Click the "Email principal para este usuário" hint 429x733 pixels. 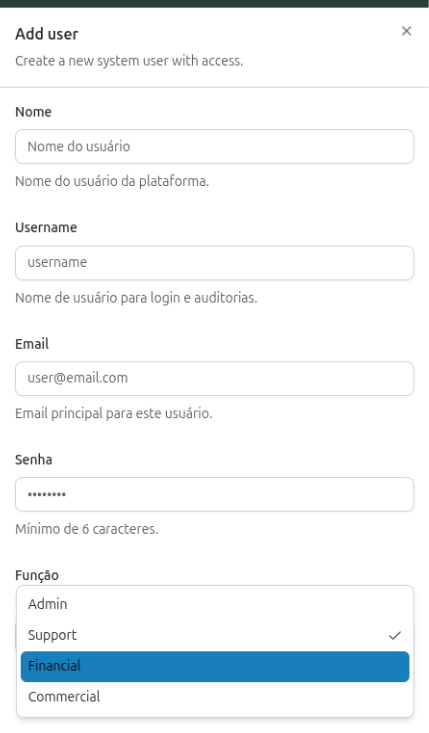114,413
